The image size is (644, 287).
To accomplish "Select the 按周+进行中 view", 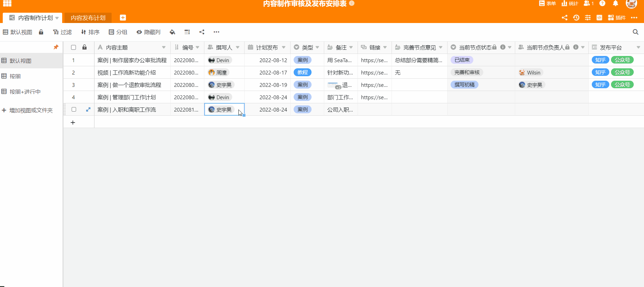I will click(x=31, y=92).
